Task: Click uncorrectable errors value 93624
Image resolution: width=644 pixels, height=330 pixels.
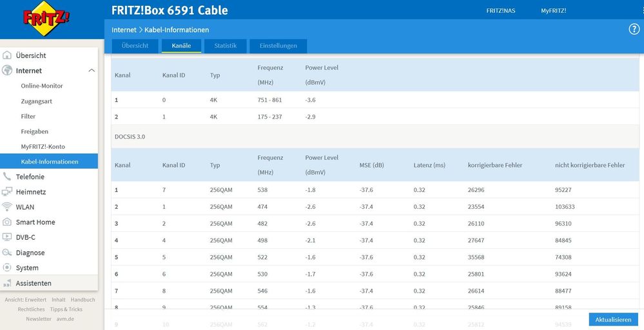Action: click(563, 274)
